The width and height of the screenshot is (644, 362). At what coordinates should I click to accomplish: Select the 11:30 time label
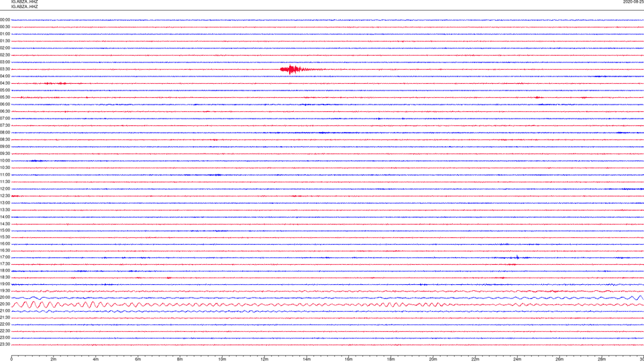5,182
